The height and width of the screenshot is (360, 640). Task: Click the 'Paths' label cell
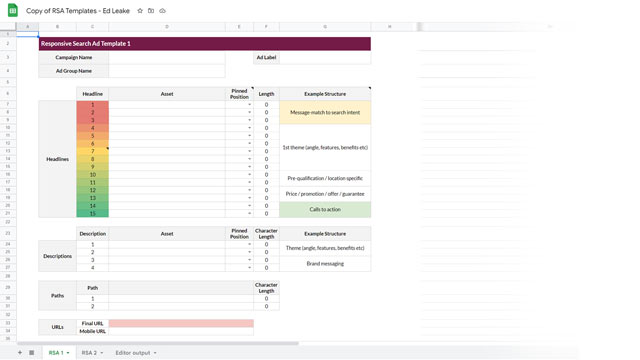58,296
